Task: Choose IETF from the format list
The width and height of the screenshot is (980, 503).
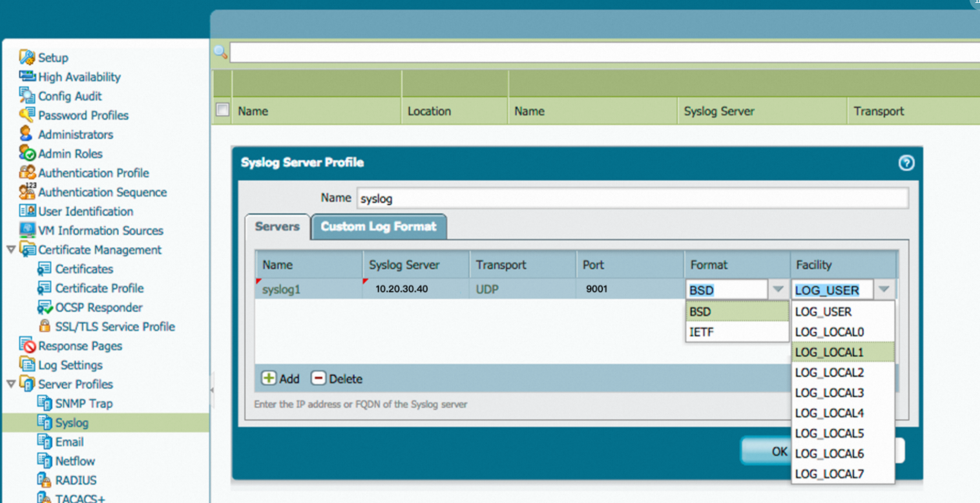Action: click(x=737, y=332)
